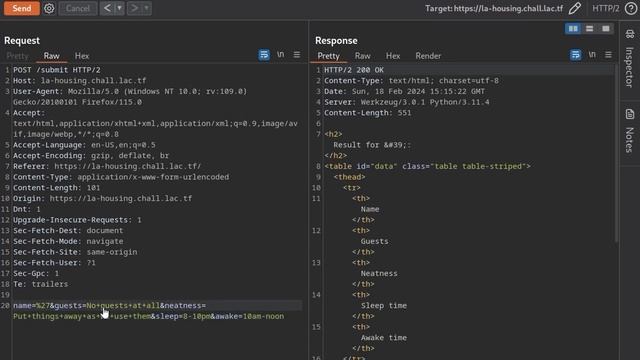Open the forward history dropdown arrow

point(147,8)
